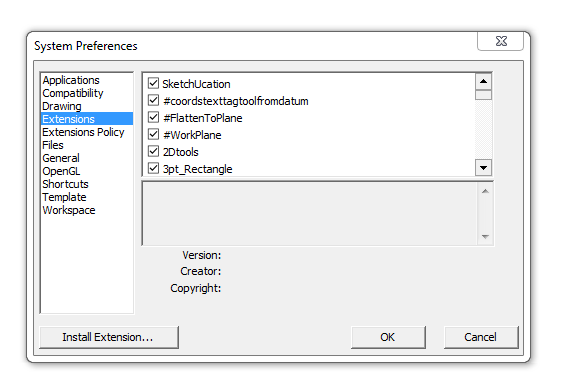The height and width of the screenshot is (391, 566).
Task: Select the Shortcuts category
Action: (65, 184)
